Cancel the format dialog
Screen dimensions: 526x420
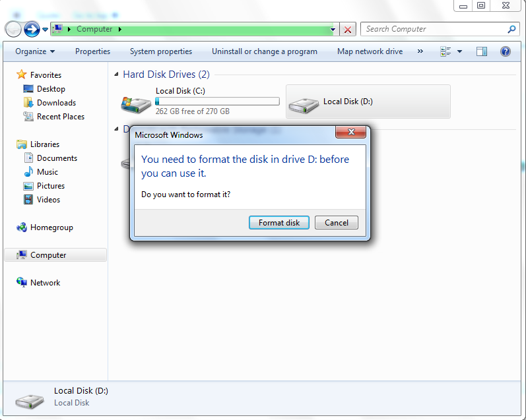coord(336,223)
